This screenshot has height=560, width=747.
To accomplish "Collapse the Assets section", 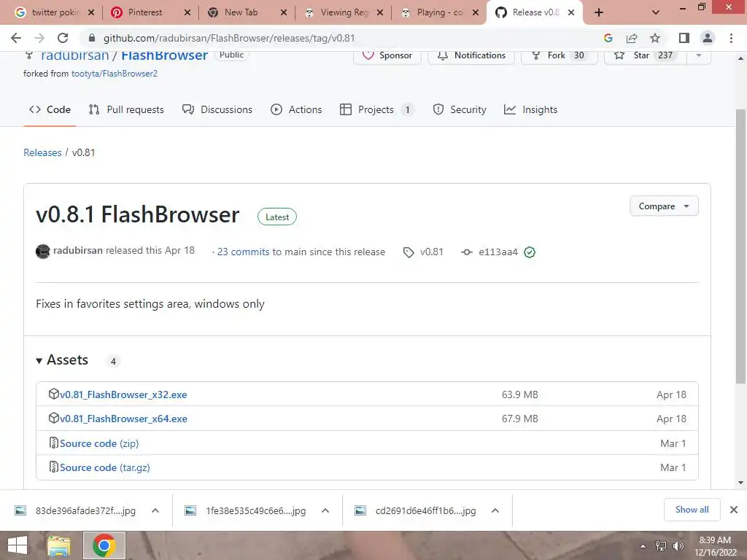I will (63, 360).
